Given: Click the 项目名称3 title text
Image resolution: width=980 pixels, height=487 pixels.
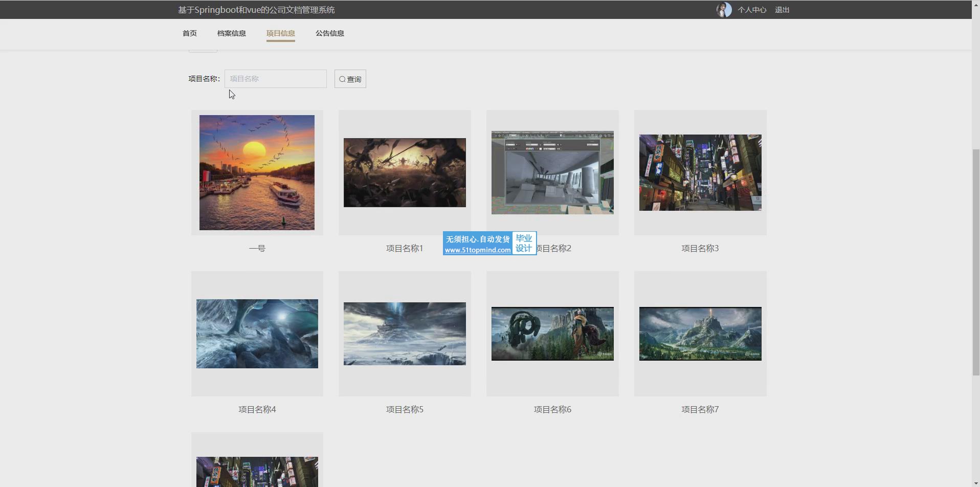Looking at the screenshot, I should [700, 248].
